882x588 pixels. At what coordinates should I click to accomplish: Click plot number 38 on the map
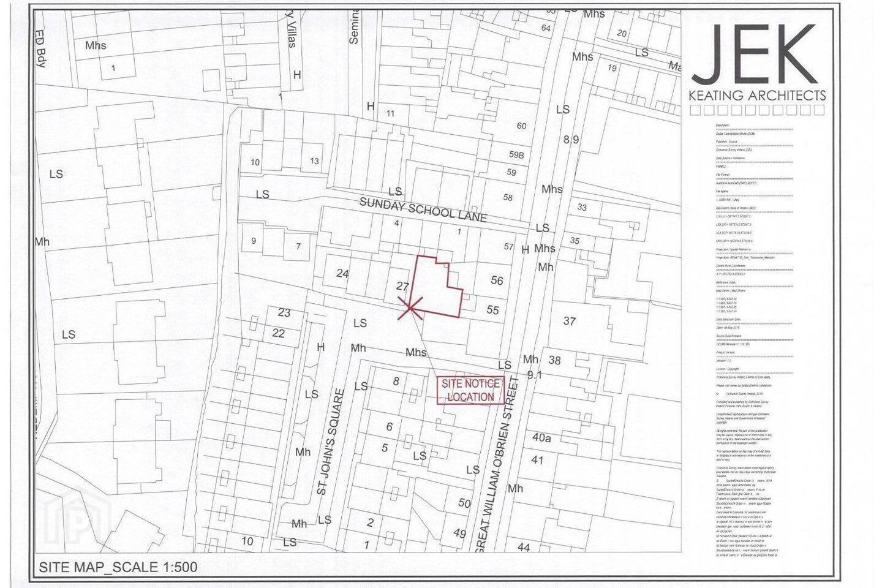click(x=554, y=360)
